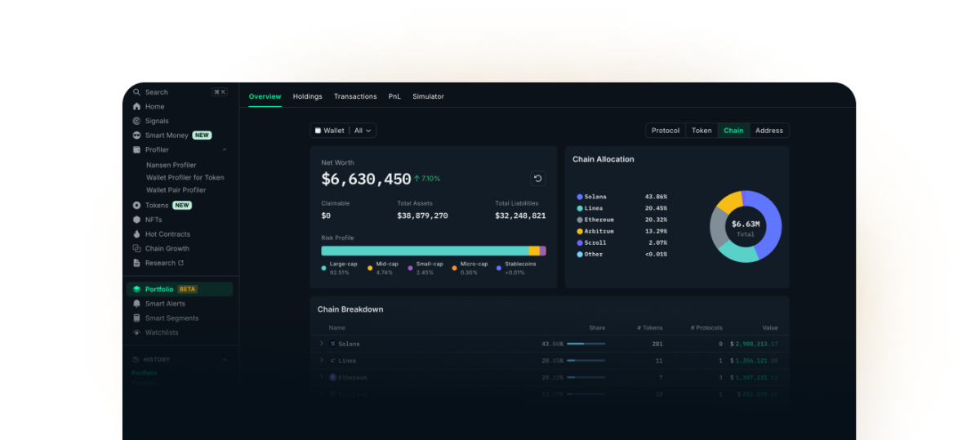The height and width of the screenshot is (440, 980).
Task: Switch to the Overview tab
Action: 265,96
